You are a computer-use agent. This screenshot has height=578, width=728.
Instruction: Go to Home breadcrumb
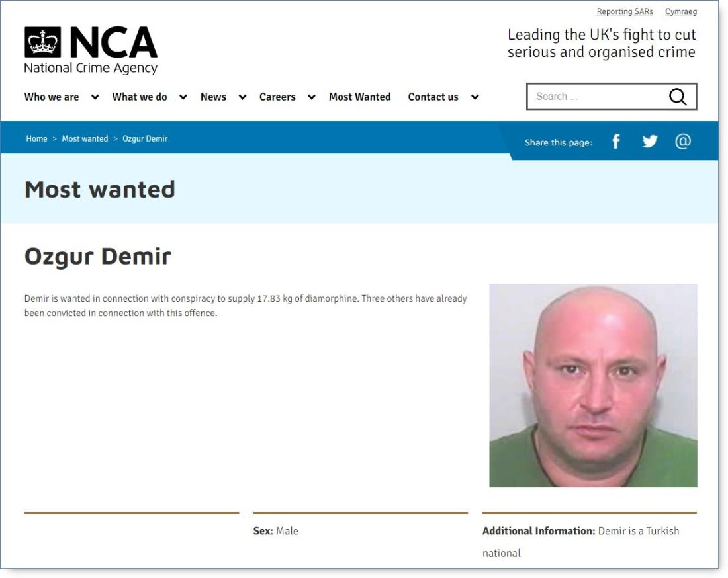[x=36, y=138]
